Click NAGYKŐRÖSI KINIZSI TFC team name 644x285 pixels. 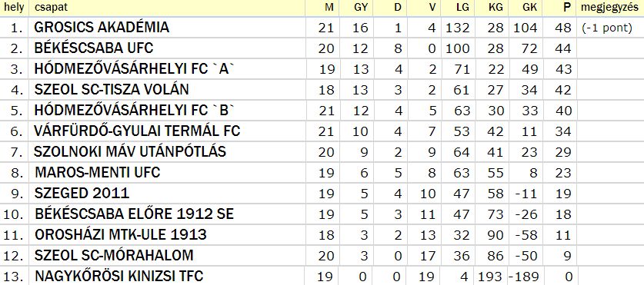pos(119,276)
